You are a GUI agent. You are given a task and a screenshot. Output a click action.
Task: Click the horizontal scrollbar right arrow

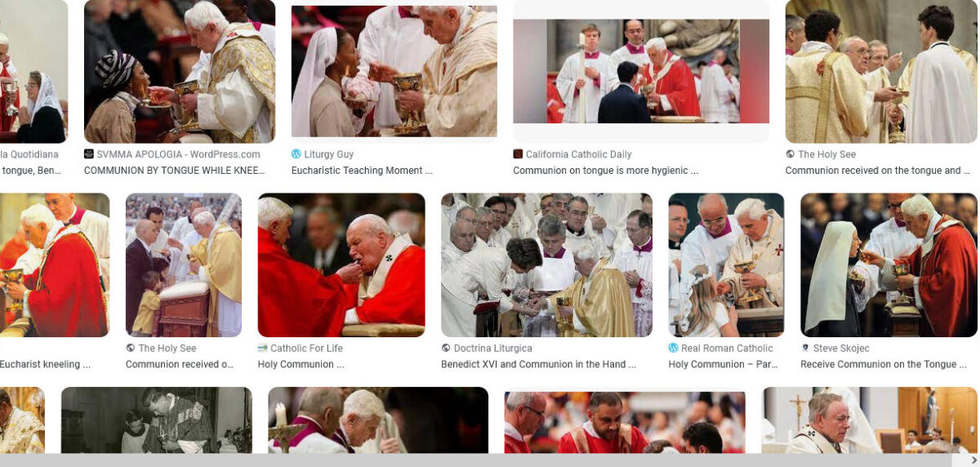[x=973, y=460]
